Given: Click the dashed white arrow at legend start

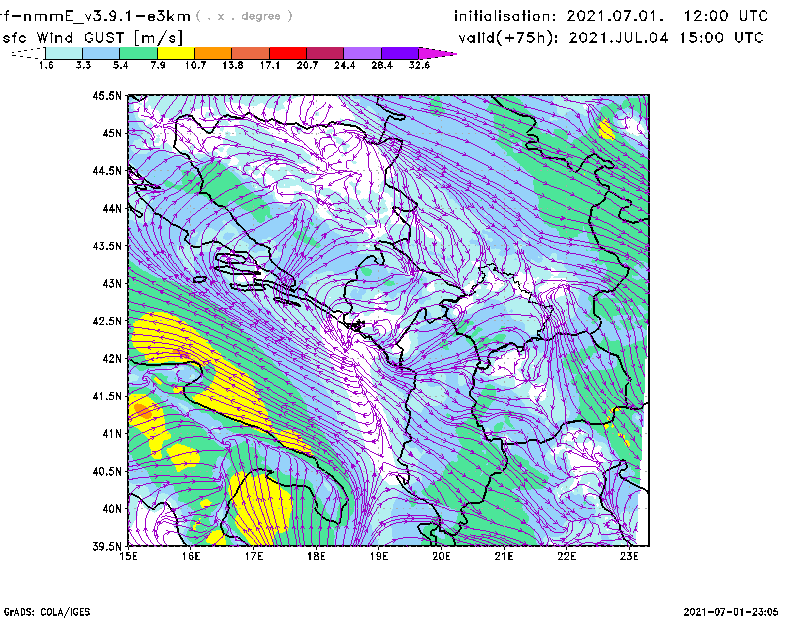Looking at the screenshot, I should 28,53.
